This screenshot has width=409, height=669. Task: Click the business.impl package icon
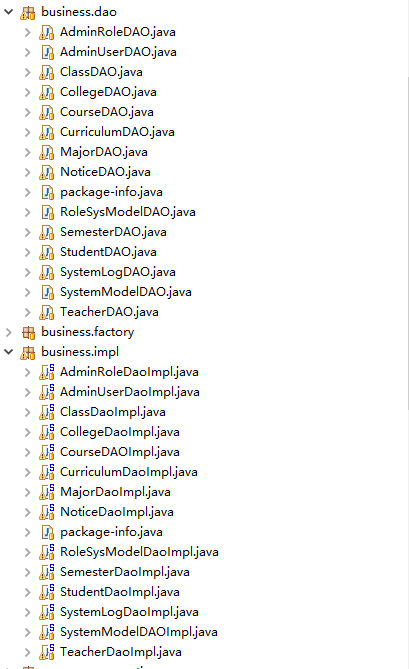pyautogui.click(x=28, y=352)
